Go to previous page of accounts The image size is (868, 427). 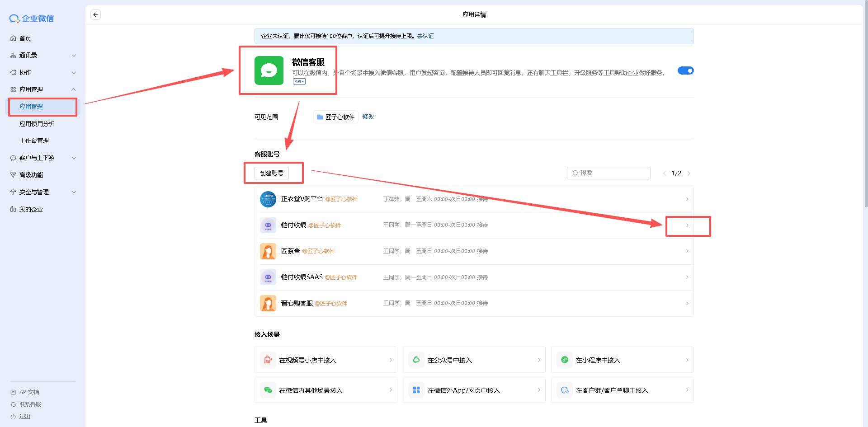(x=664, y=174)
